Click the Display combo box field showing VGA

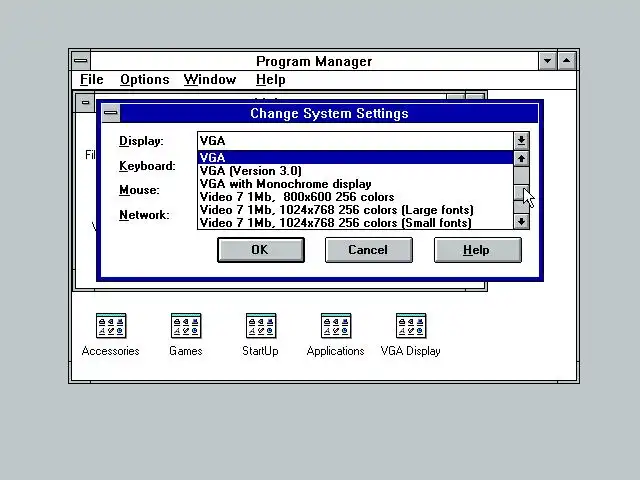coord(355,141)
